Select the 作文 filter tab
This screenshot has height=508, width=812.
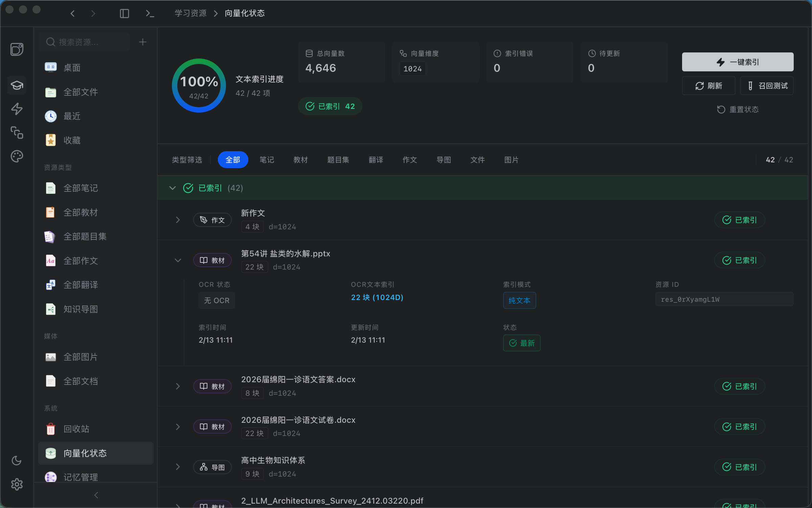tap(410, 160)
